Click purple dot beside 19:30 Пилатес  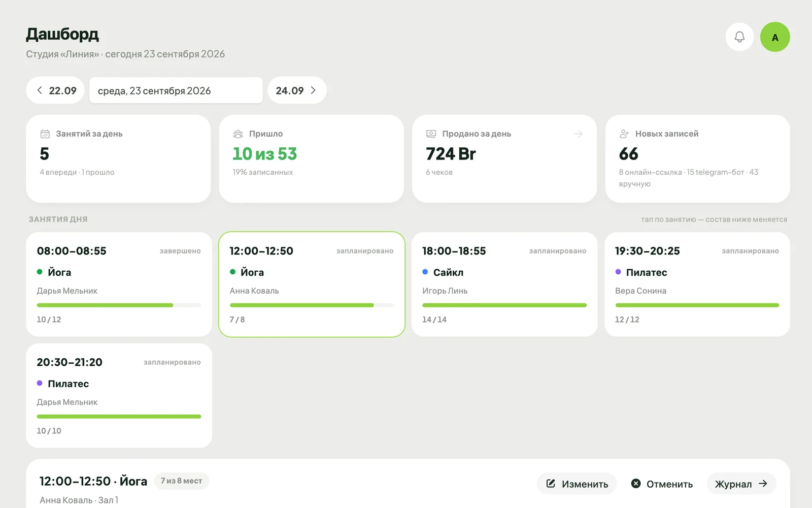point(618,272)
